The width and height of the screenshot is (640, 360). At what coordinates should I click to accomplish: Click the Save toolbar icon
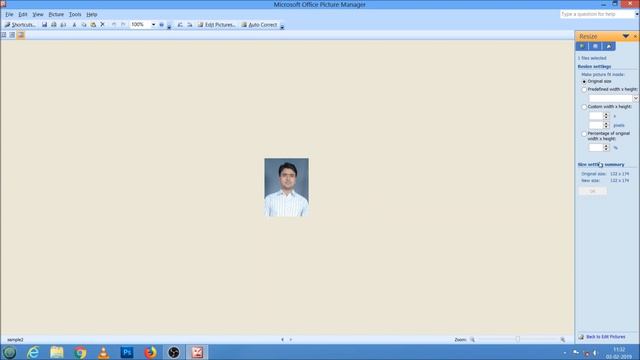[x=44, y=25]
